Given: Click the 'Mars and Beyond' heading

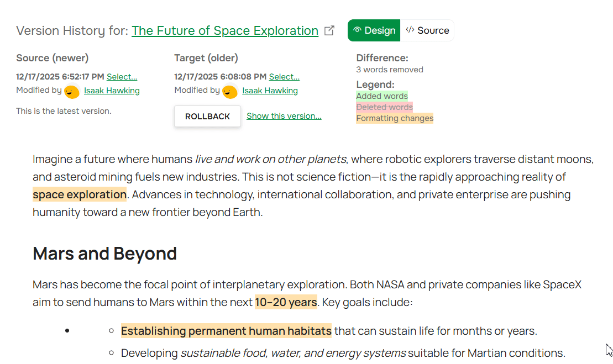Looking at the screenshot, I should (105, 254).
